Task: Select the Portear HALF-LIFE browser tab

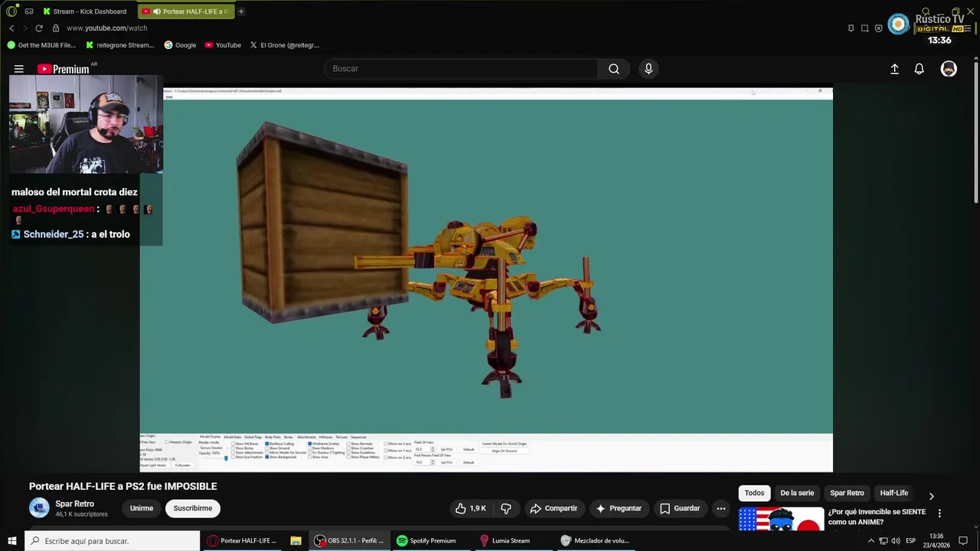Action: point(186,11)
